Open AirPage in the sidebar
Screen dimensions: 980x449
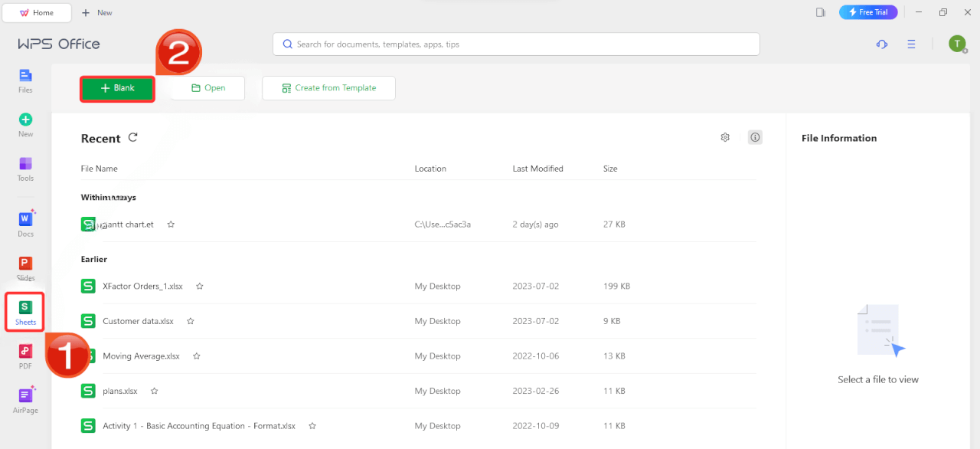click(x=25, y=401)
